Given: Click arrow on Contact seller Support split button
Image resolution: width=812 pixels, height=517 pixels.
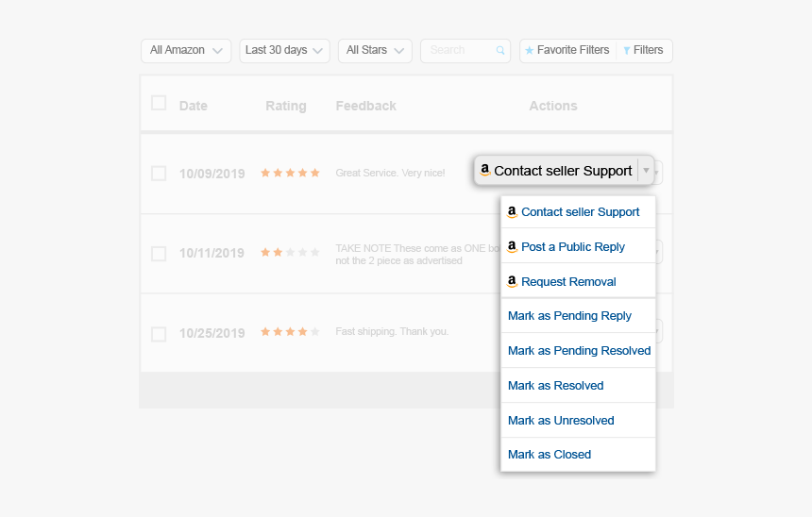Looking at the screenshot, I should 646,171.
